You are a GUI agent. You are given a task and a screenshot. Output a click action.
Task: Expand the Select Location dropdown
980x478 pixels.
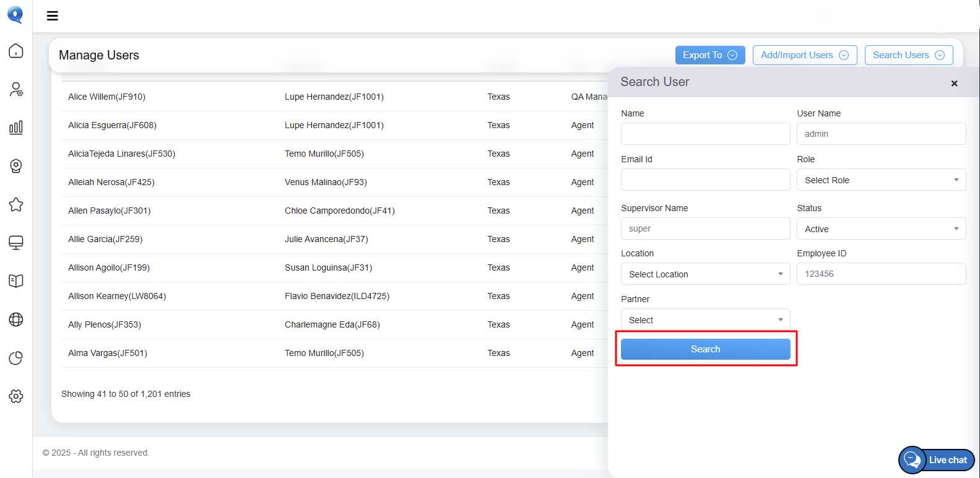click(x=705, y=274)
